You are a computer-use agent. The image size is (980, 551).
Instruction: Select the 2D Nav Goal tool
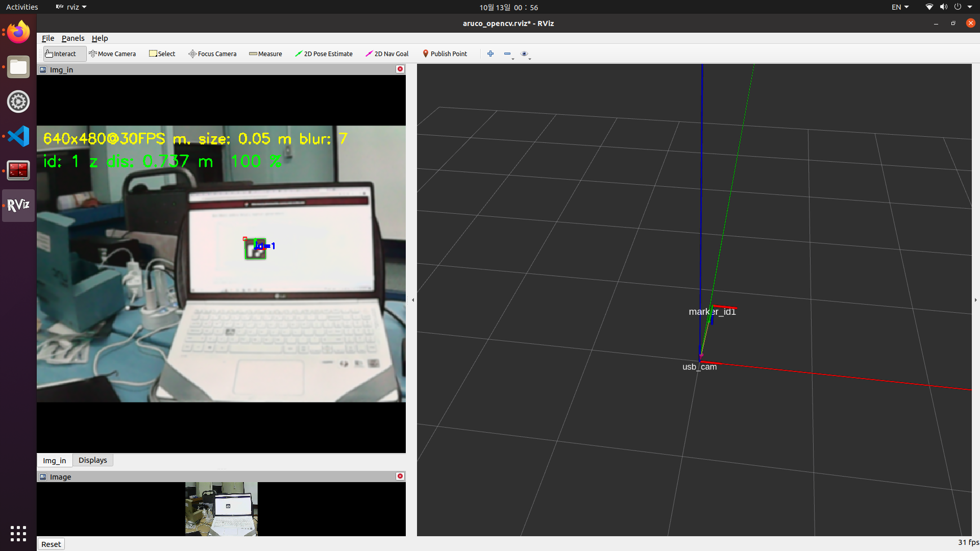click(387, 54)
